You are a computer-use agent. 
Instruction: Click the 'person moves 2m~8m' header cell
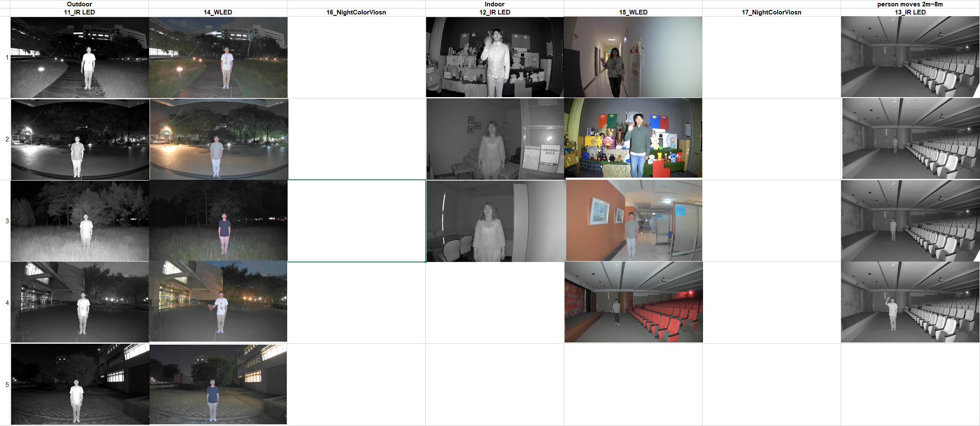pos(910,4)
